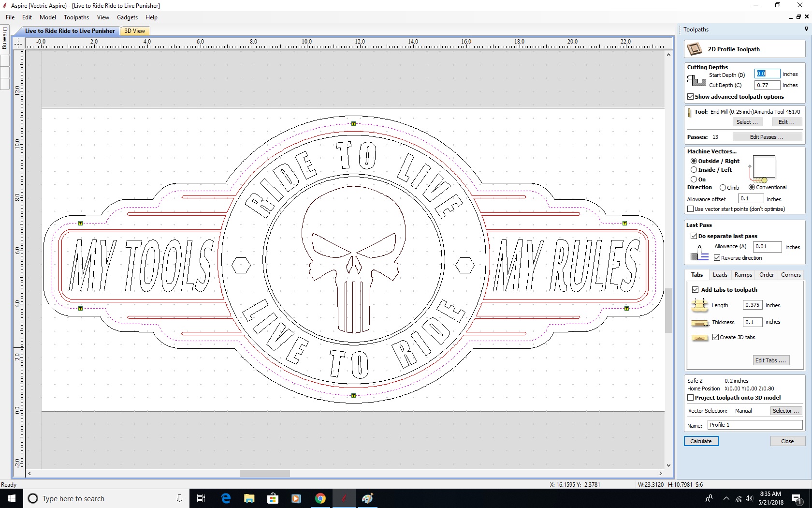Open the Gadgets menu

pos(127,17)
